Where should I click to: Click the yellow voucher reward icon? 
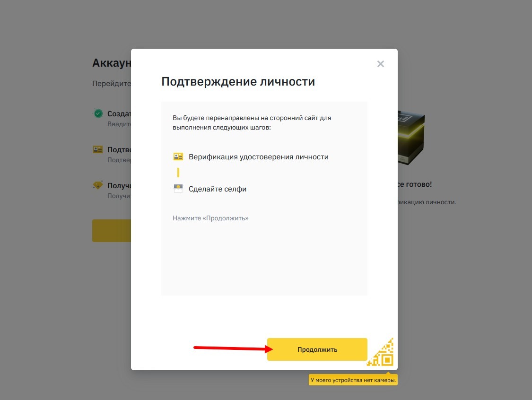coord(98,185)
